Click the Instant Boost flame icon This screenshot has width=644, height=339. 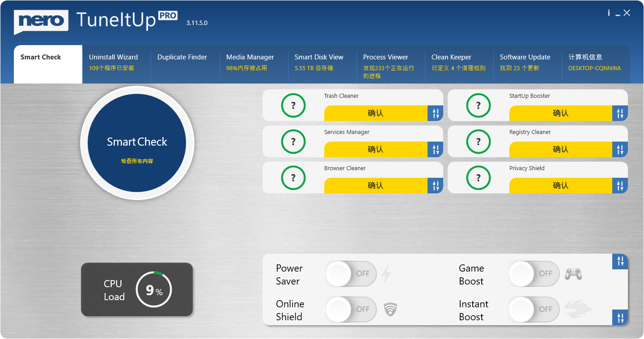pos(579,310)
